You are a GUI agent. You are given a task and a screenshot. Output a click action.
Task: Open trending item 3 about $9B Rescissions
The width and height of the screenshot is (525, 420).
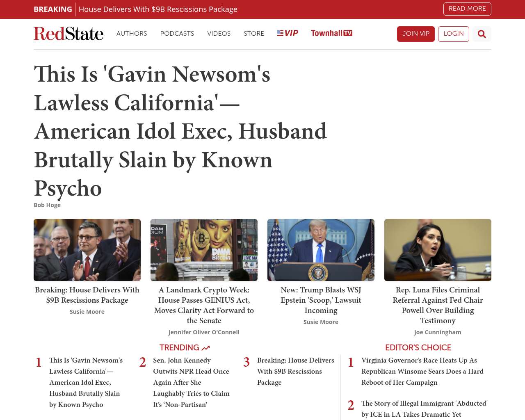[295, 371]
